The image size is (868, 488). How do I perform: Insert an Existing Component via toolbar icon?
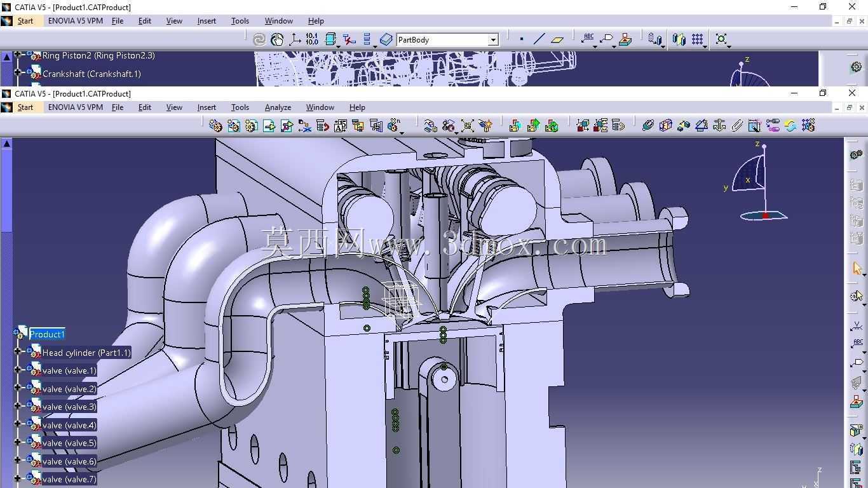pyautogui.click(x=269, y=125)
